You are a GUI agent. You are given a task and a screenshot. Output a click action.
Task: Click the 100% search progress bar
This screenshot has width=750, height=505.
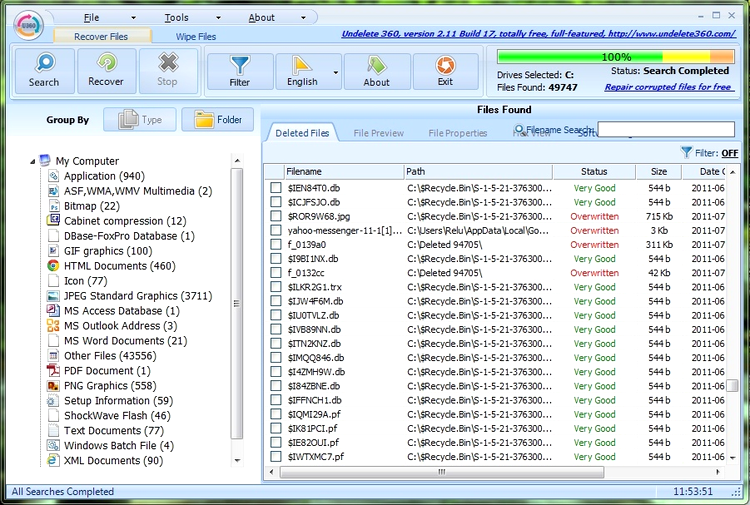[616, 57]
